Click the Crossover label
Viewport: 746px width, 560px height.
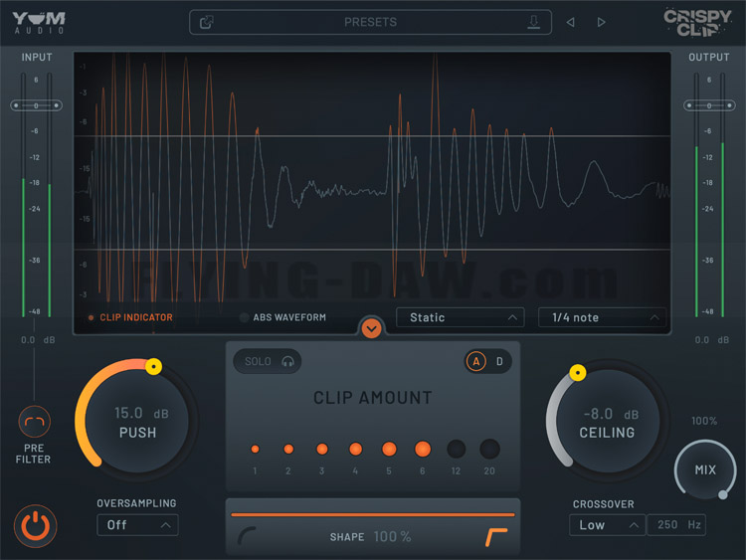(x=604, y=504)
